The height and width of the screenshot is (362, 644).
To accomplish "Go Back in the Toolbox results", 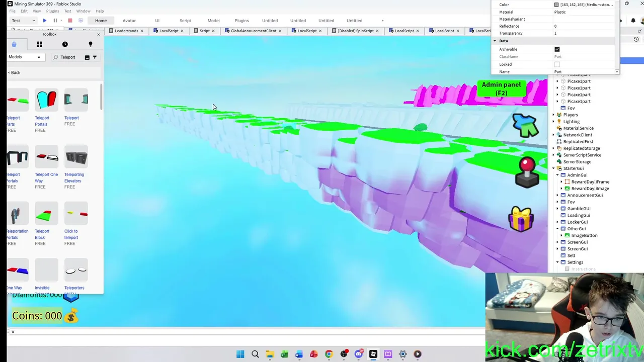I will (x=14, y=73).
